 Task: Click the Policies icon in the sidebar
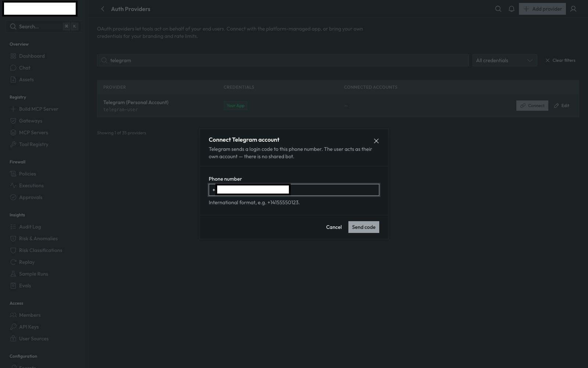coord(13,174)
